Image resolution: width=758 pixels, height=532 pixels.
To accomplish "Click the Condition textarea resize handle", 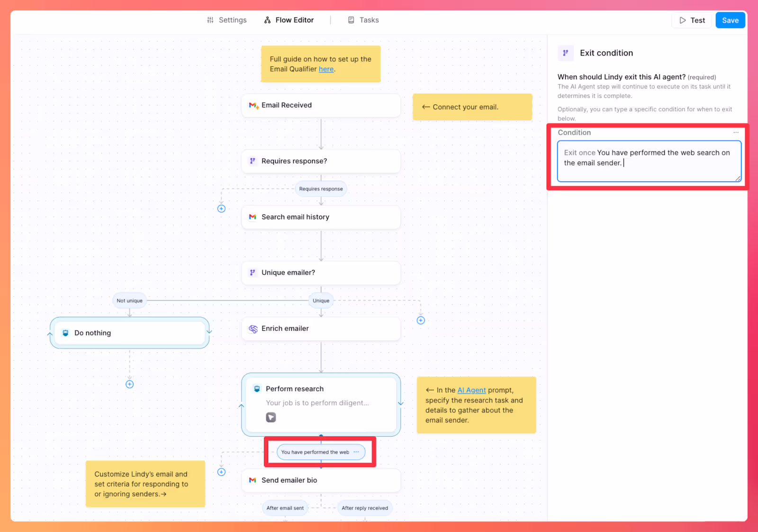I will (x=738, y=179).
